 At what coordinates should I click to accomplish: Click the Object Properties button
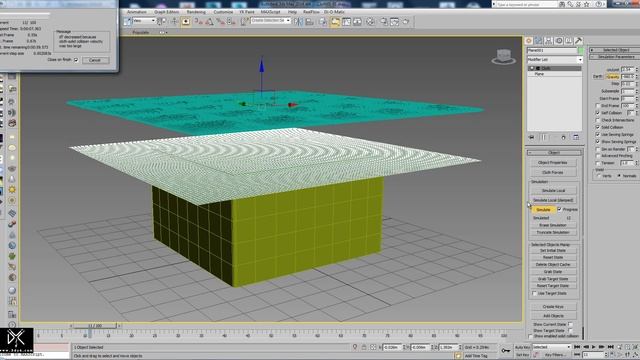click(x=552, y=162)
